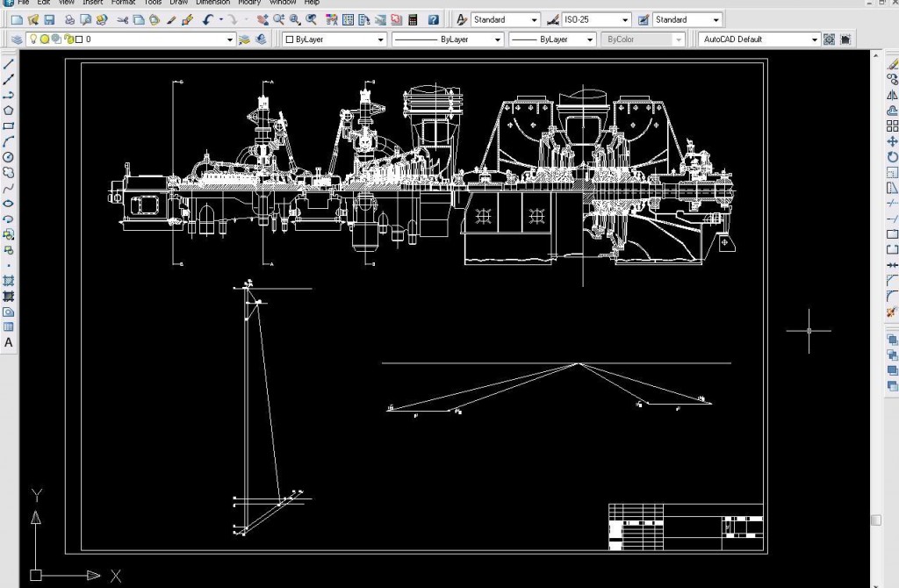Click the Plot print icon
Screen dimensions: 899x588
[69, 20]
